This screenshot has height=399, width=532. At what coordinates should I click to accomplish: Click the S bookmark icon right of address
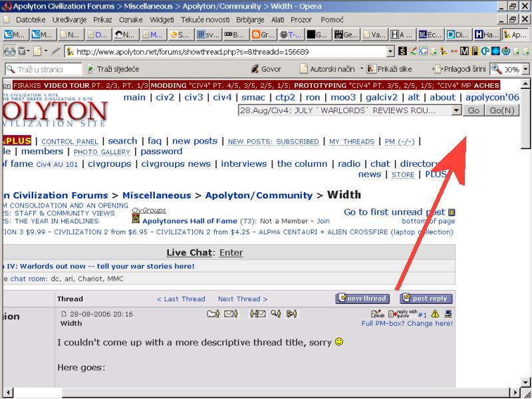pyautogui.click(x=403, y=52)
